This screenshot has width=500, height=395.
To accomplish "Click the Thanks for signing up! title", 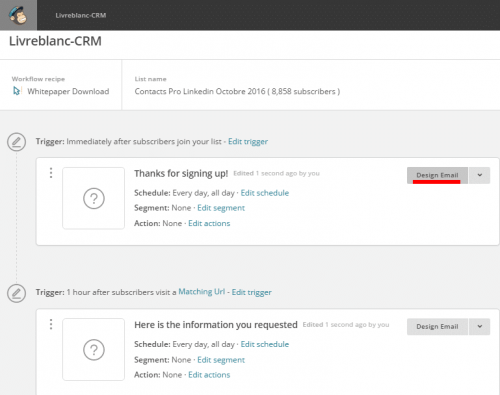I will click(x=181, y=173).
